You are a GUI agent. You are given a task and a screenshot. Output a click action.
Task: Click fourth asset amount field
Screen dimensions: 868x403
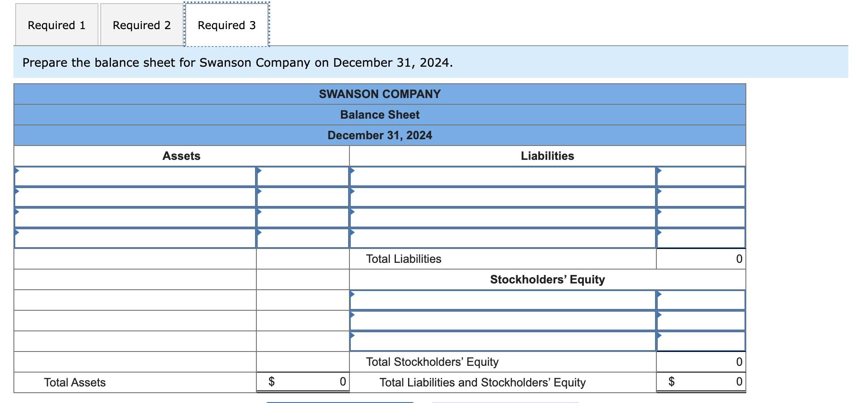[x=302, y=238]
